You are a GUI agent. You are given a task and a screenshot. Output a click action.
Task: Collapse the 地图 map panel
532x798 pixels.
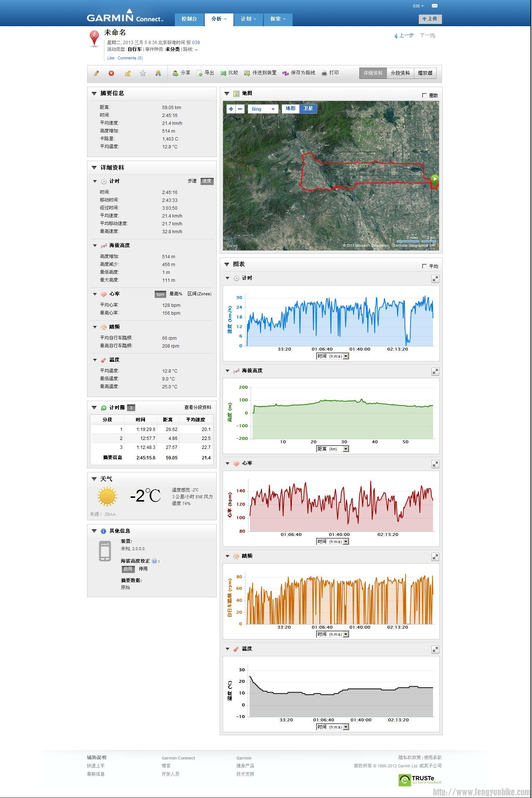click(226, 93)
